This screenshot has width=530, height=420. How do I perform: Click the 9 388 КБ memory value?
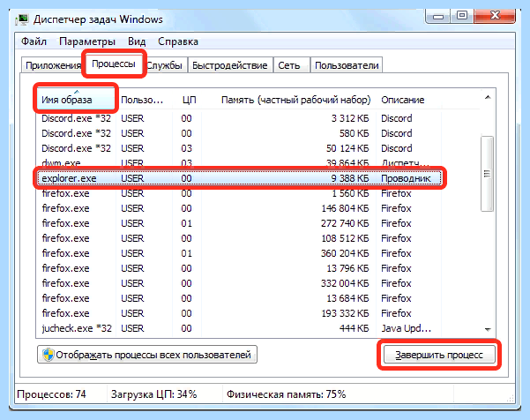(x=350, y=178)
